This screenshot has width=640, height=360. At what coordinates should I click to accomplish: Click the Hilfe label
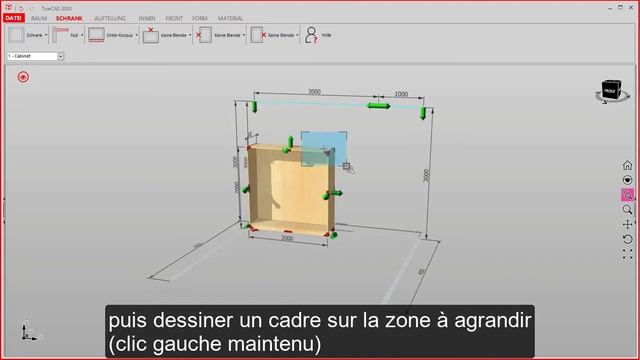(x=326, y=35)
